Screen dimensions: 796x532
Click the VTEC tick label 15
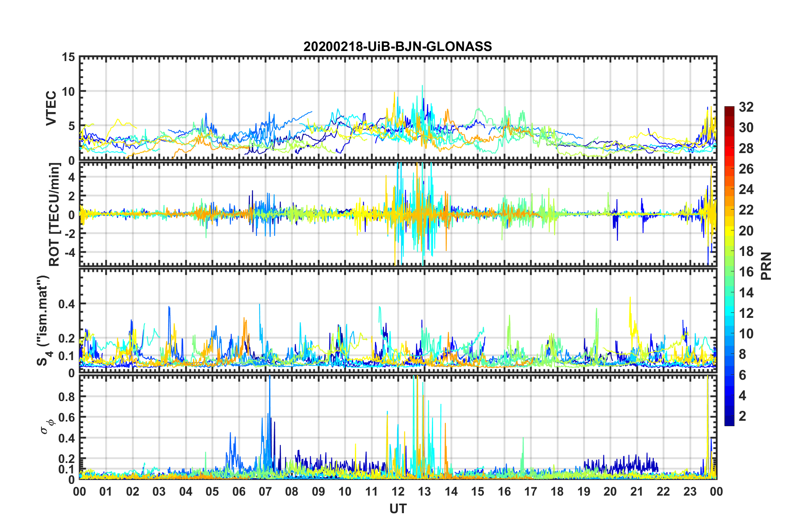point(69,57)
